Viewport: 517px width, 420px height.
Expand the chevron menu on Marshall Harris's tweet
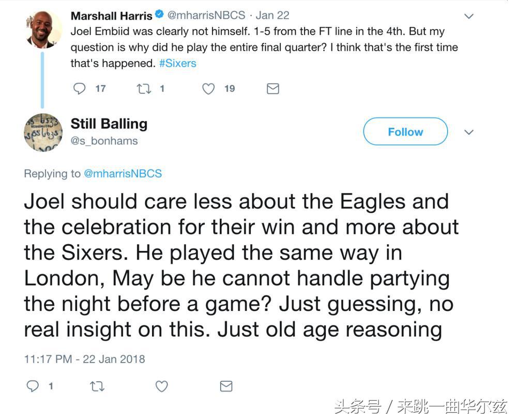click(469, 16)
